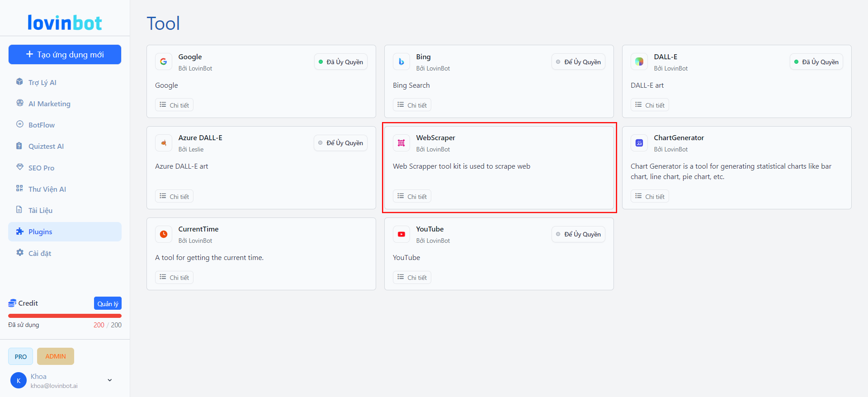The image size is (868, 397).
Task: Click the Google tool logo icon
Action: click(x=164, y=62)
